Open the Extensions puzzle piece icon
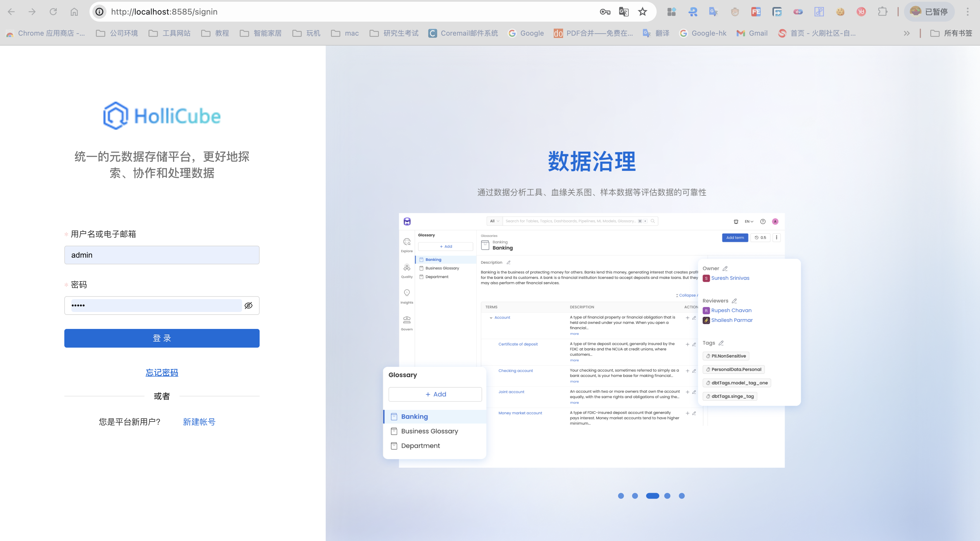The width and height of the screenshot is (980, 541). tap(883, 12)
